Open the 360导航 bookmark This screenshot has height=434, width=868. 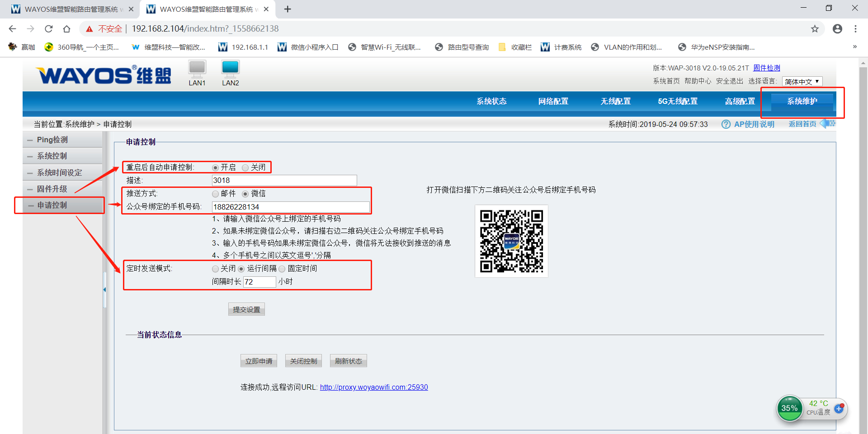tap(82, 47)
